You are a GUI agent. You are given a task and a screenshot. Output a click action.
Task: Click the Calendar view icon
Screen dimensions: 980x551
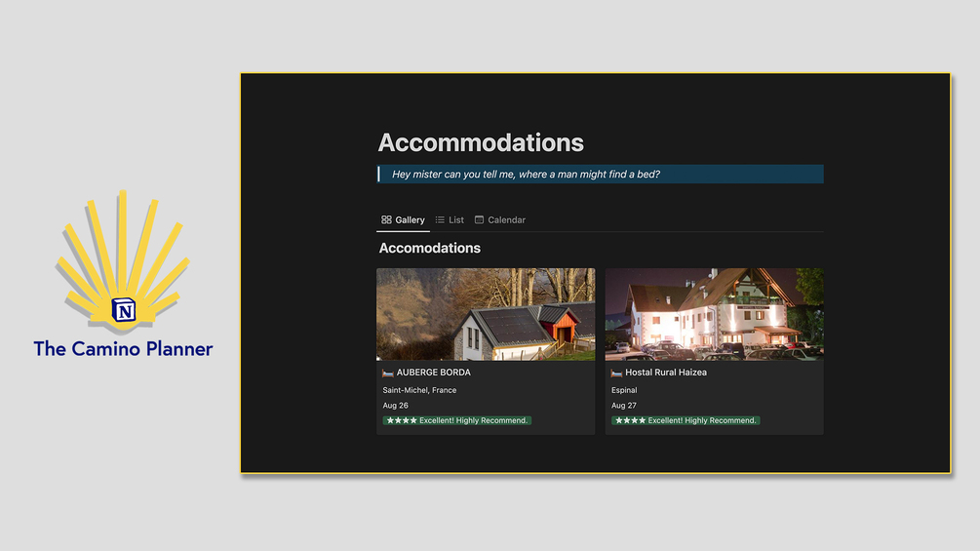click(x=480, y=219)
